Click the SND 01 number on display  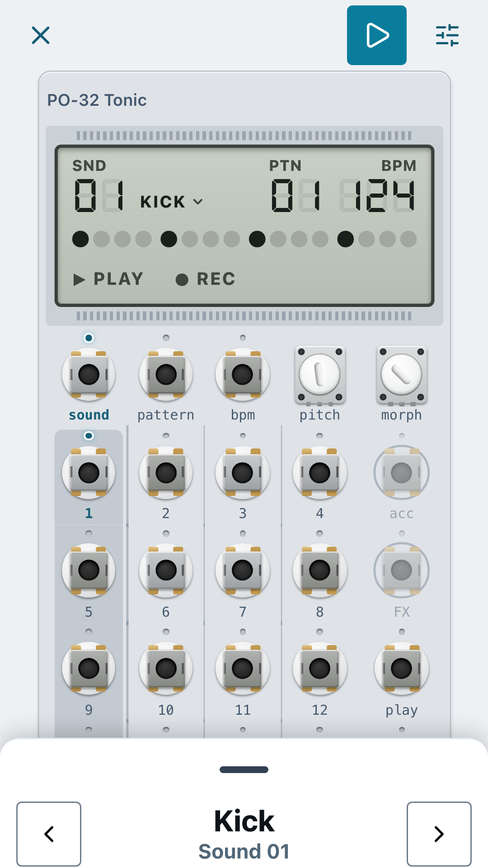[x=99, y=195]
